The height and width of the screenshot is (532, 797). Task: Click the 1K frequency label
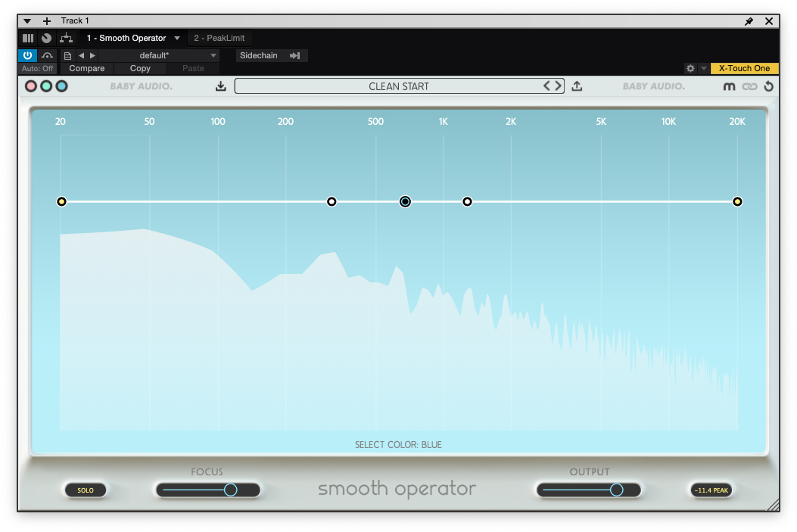pyautogui.click(x=444, y=121)
